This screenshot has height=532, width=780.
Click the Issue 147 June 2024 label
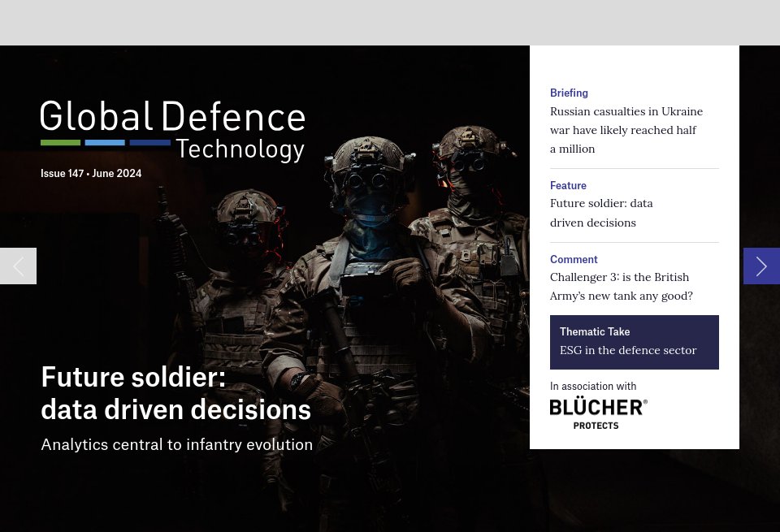(x=91, y=173)
